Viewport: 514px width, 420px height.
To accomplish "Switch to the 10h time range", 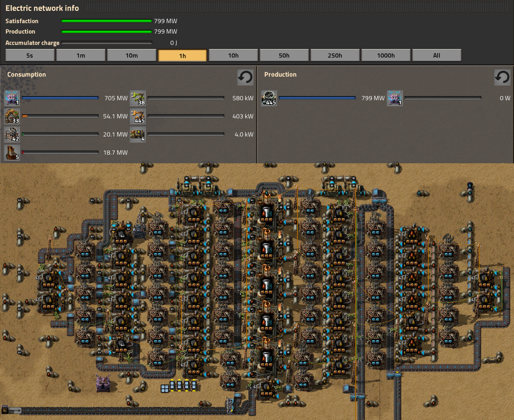I will coord(233,55).
